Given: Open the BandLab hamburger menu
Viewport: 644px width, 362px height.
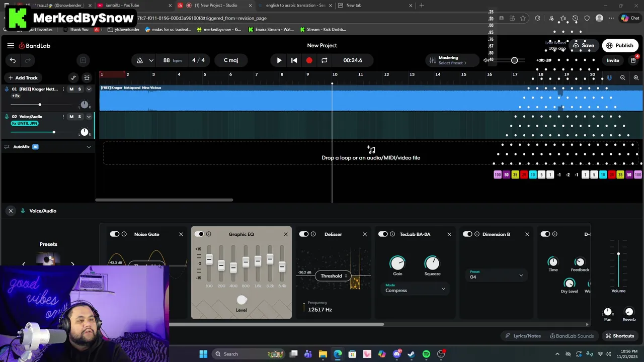Looking at the screenshot, I should pyautogui.click(x=11, y=45).
